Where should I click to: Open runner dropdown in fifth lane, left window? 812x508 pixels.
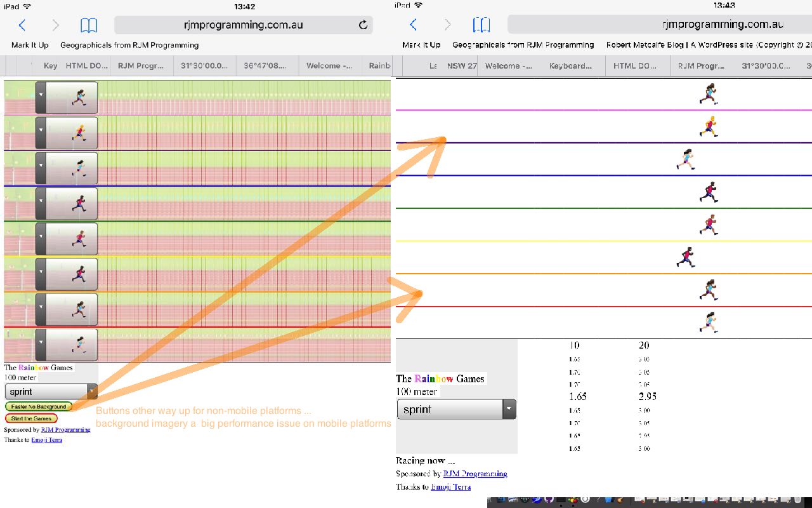[x=67, y=238]
